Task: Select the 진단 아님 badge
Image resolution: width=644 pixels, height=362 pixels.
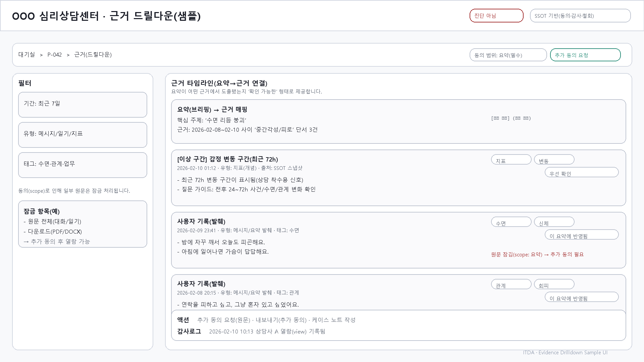Action: coord(496,15)
